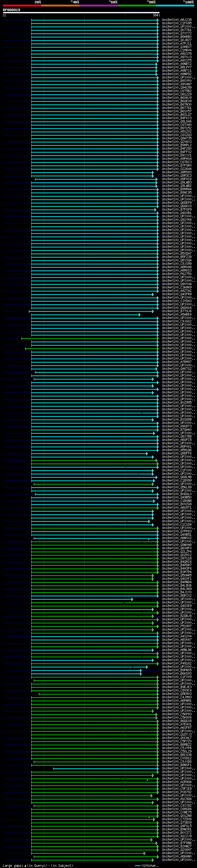197x868 pixels.
Task: Select the UniRef100_Q49B50 label
Action: point(177,498)
